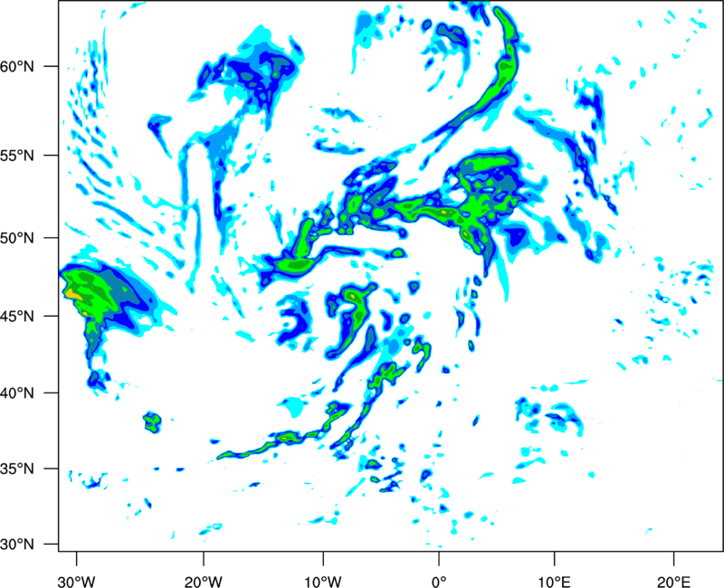724x588 pixels.
Task: Click the 20°E longitude label
Action: pos(673,582)
